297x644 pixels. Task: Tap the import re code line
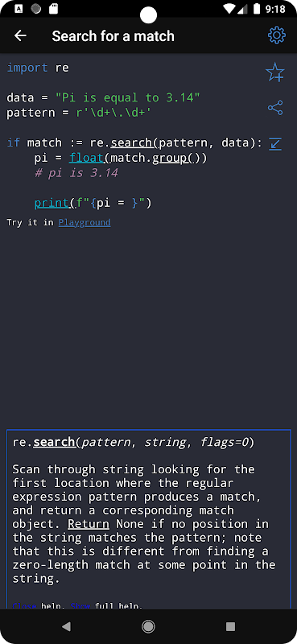[x=38, y=68]
